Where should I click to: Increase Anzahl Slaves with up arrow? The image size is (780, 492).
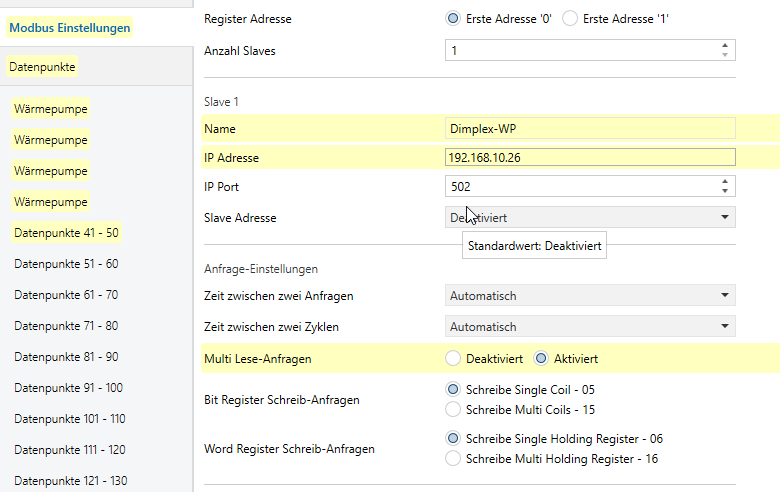point(725,45)
